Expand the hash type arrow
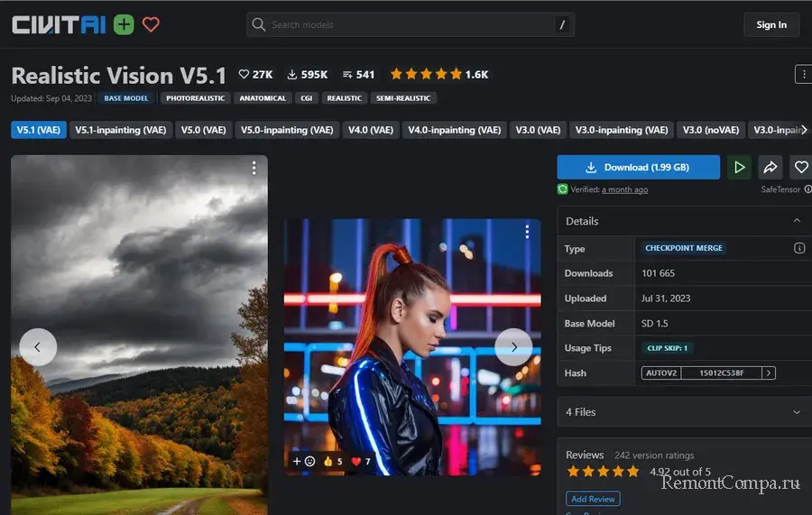 click(768, 372)
